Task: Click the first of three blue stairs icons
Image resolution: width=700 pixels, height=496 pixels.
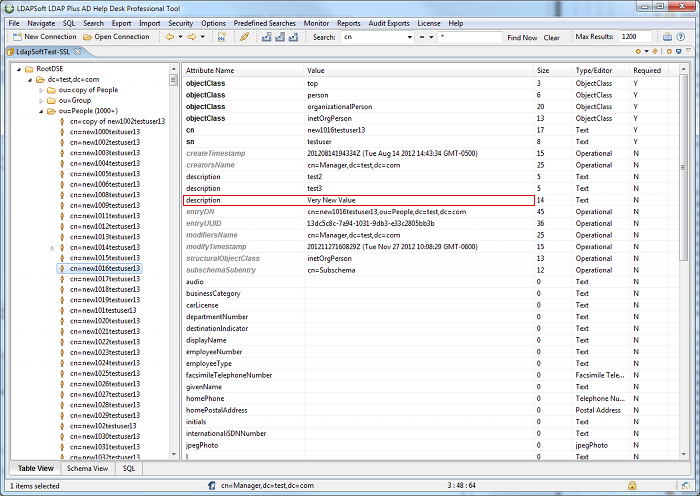Action: pos(267,37)
